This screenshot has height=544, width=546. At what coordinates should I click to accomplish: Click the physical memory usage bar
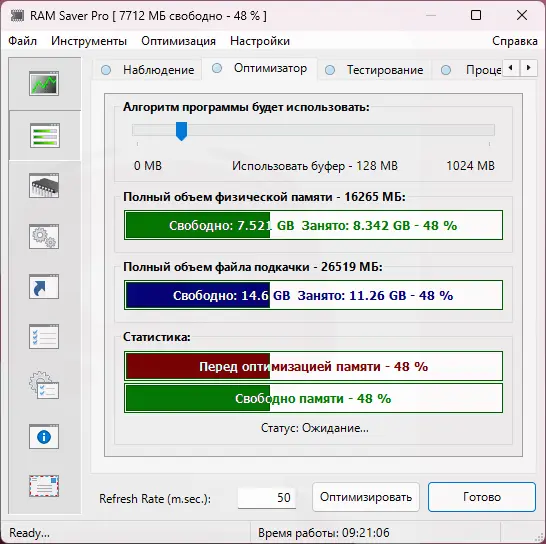point(313,225)
